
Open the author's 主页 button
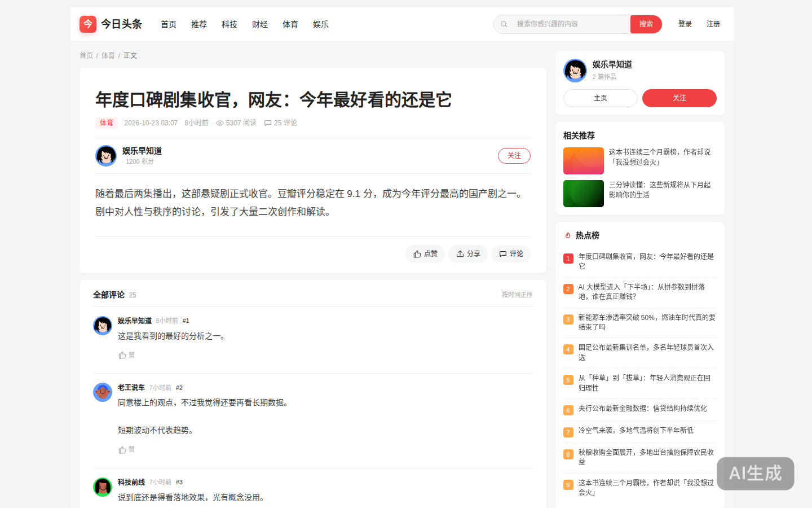pyautogui.click(x=601, y=98)
